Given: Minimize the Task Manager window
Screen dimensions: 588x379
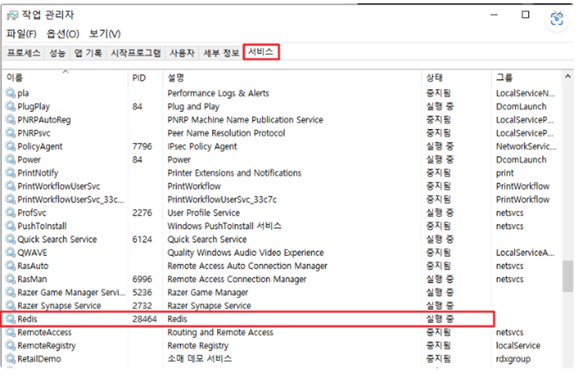Looking at the screenshot, I should [x=494, y=15].
